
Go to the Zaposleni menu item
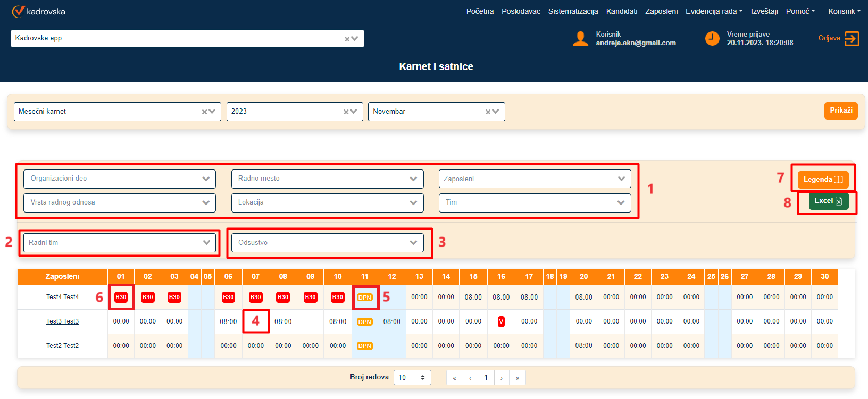[x=661, y=11]
